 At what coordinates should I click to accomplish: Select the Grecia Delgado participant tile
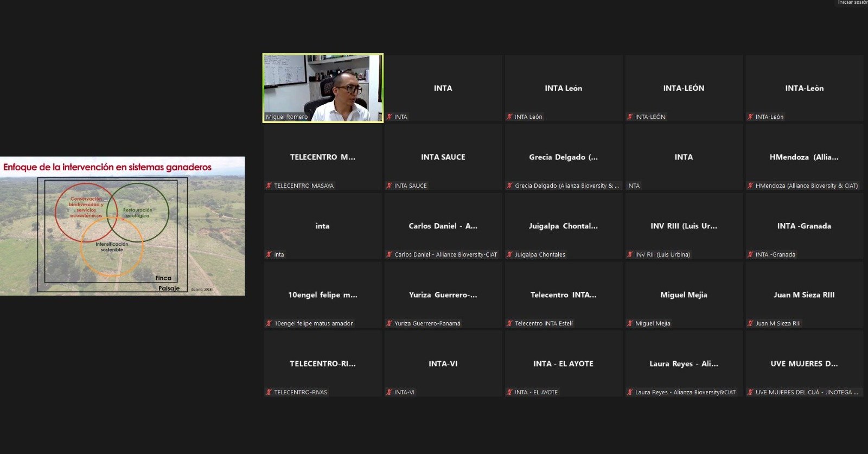coord(563,157)
